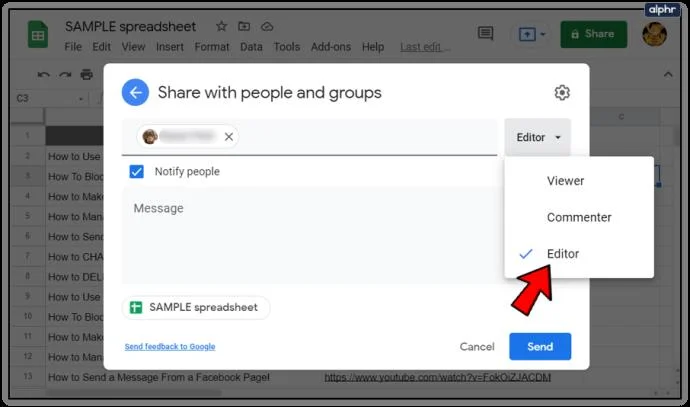Screen dimensions: 690x407
Task: Remove the added recipient chip
Action: tap(228, 137)
